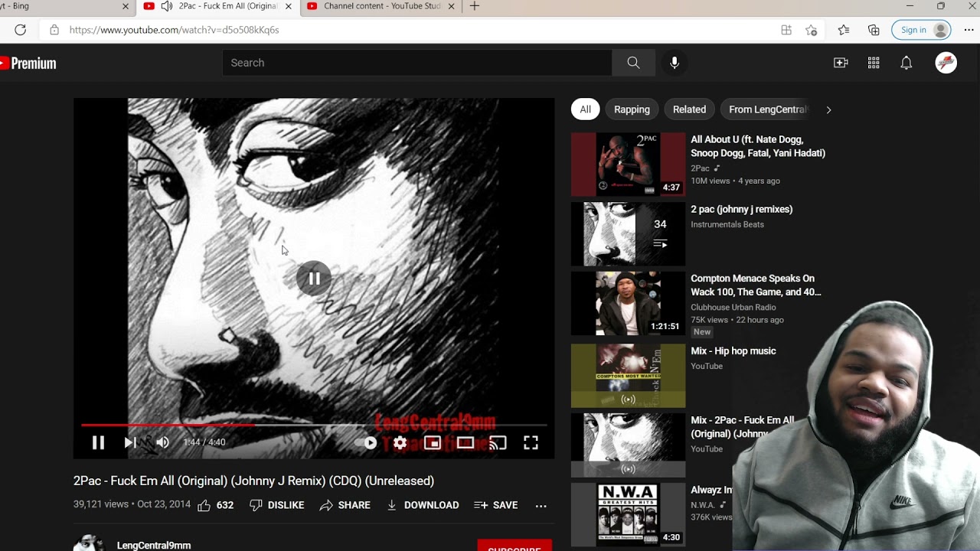Open notifications bell

click(906, 63)
